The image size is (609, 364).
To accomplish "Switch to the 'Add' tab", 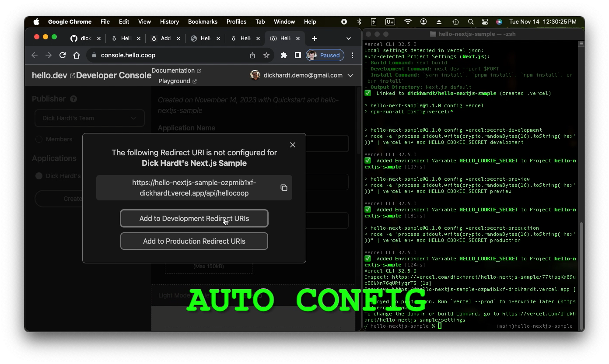I will pyautogui.click(x=166, y=38).
